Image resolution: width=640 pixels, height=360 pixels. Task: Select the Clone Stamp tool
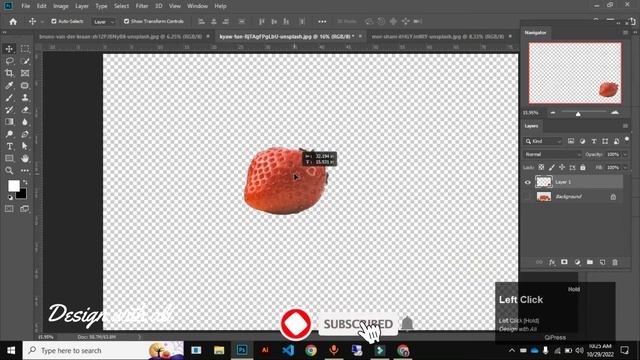pyautogui.click(x=25, y=98)
